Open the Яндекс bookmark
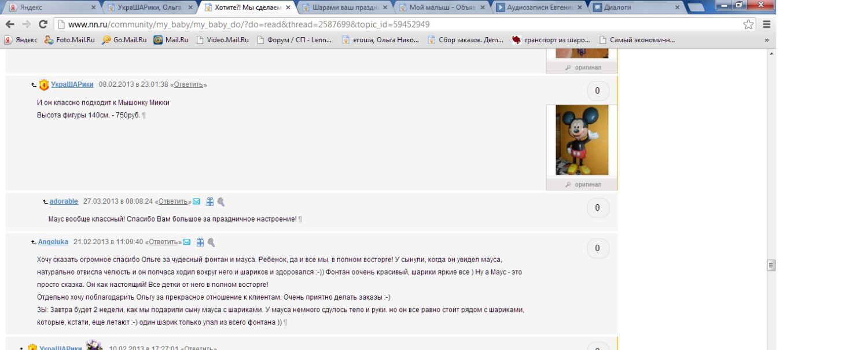Image resolution: width=868 pixels, height=350 pixels. coord(21,40)
